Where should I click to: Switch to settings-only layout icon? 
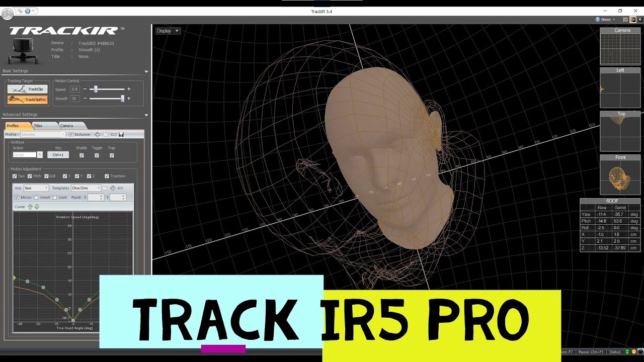pos(625,20)
